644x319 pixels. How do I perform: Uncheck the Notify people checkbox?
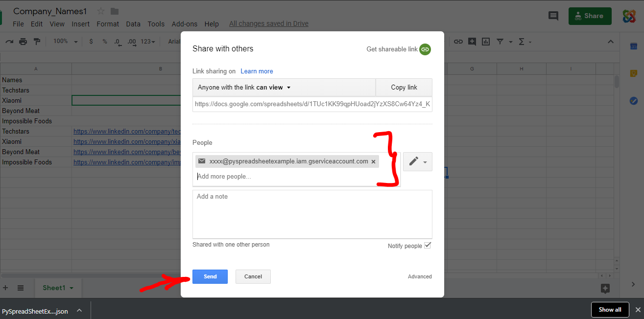click(x=427, y=245)
